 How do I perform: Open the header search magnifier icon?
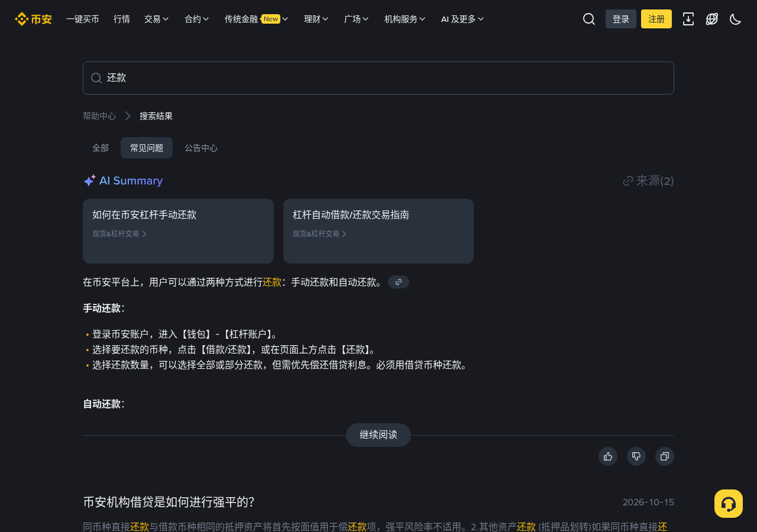tap(589, 19)
